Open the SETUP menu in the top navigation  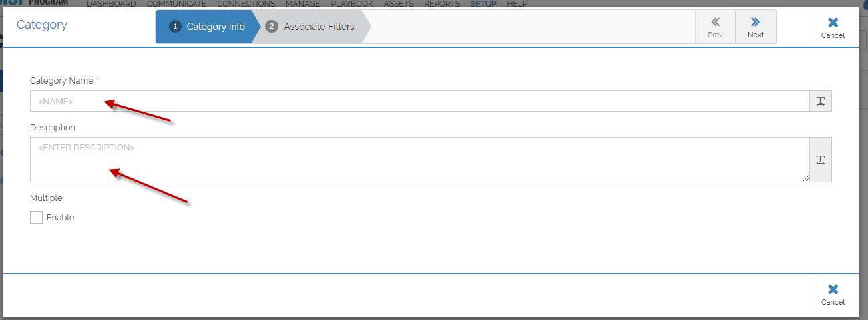[483, 4]
